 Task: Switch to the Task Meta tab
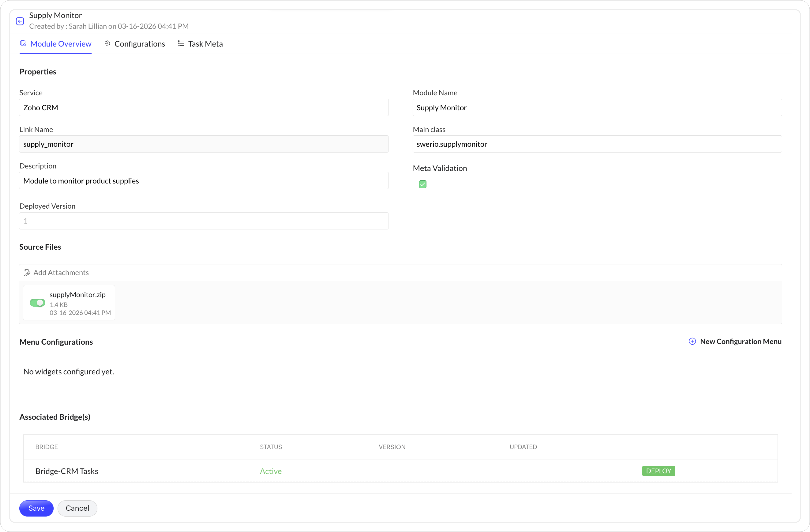tap(205, 44)
